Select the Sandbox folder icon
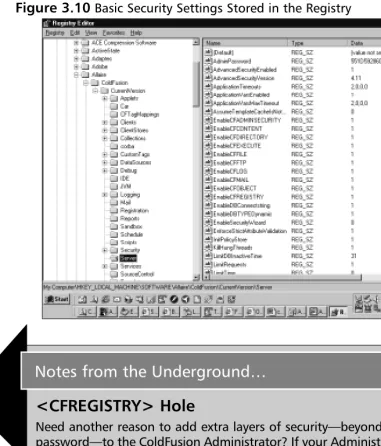This screenshot has width=381, height=446. [x=114, y=226]
